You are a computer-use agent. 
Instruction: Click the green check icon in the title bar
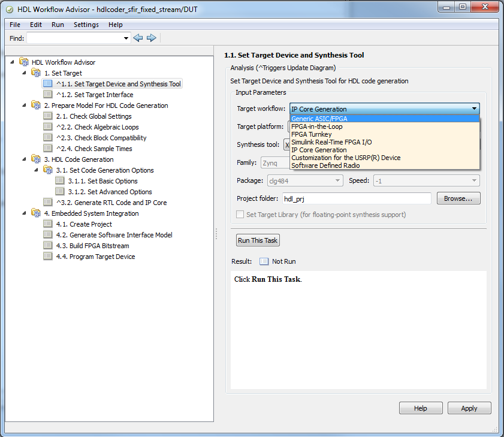[10, 10]
